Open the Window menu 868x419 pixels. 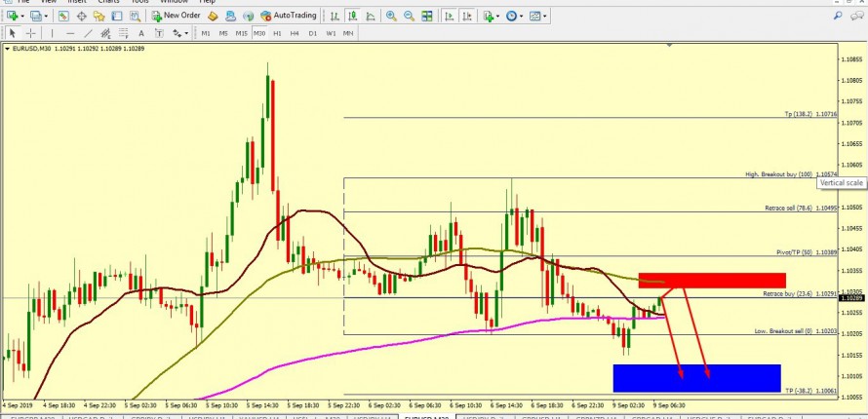coord(174,2)
